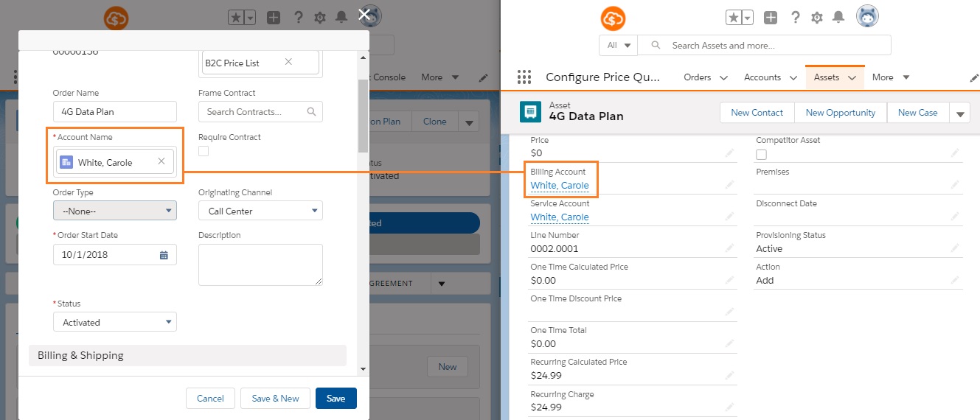Viewport: 980px width, 420px height.
Task: Open the White, Carole Service Account link
Action: (560, 217)
